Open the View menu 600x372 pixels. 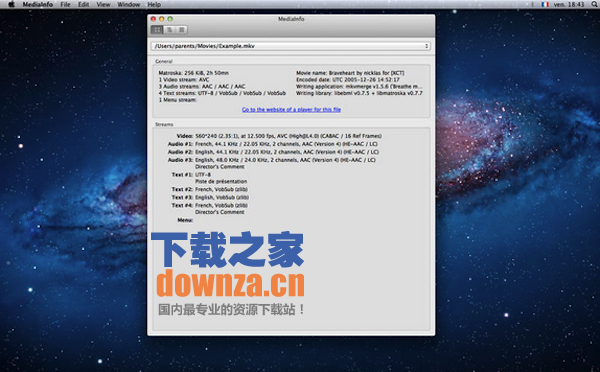coord(103,4)
